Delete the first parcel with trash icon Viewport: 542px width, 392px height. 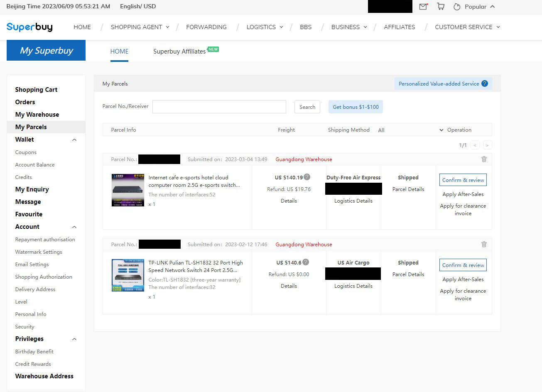coord(483,159)
